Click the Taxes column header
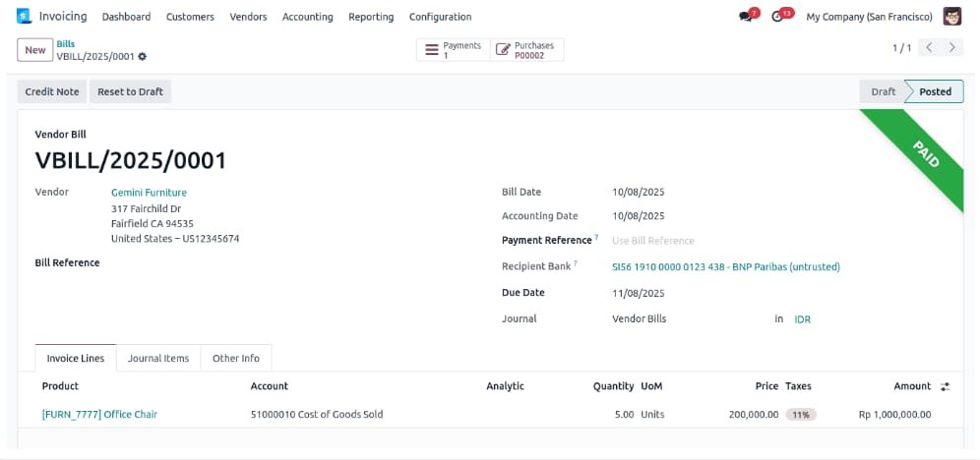This screenshot has height=460, width=980. coord(798,386)
